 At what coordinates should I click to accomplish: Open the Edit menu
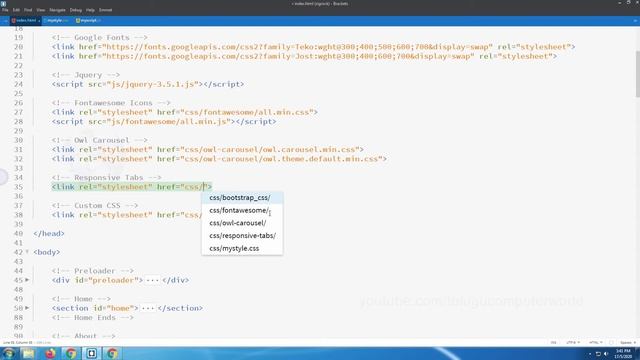(x=16, y=10)
